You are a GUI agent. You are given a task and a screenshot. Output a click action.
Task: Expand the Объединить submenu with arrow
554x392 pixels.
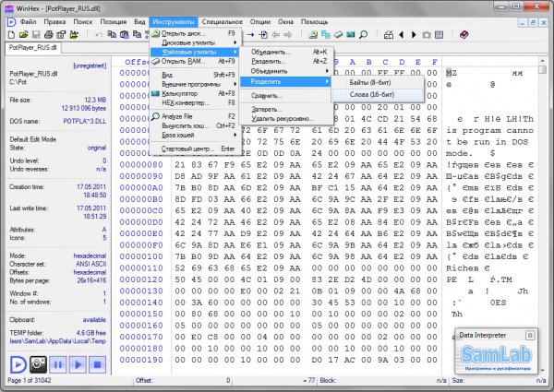click(x=285, y=71)
